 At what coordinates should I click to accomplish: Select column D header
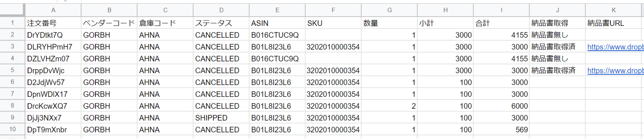click(221, 10)
